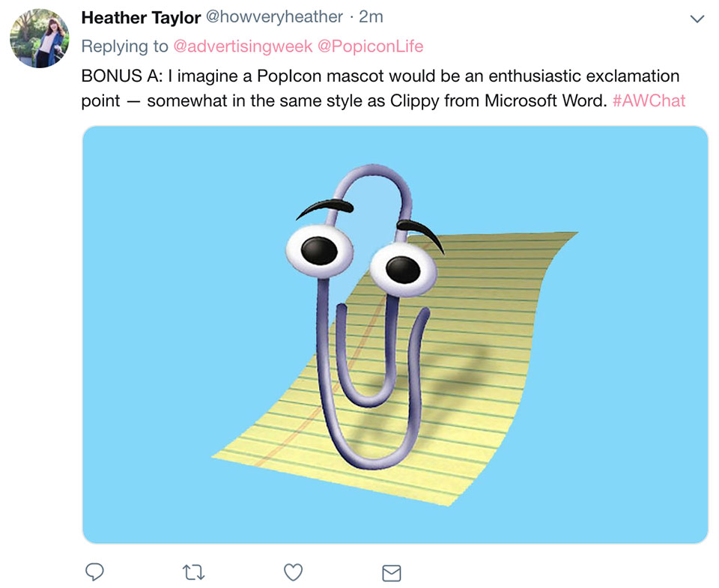Like the tweet with the heart icon

click(x=293, y=572)
